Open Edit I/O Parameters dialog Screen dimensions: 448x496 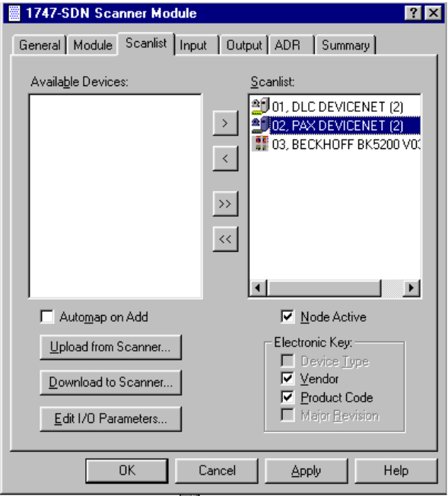click(111, 418)
